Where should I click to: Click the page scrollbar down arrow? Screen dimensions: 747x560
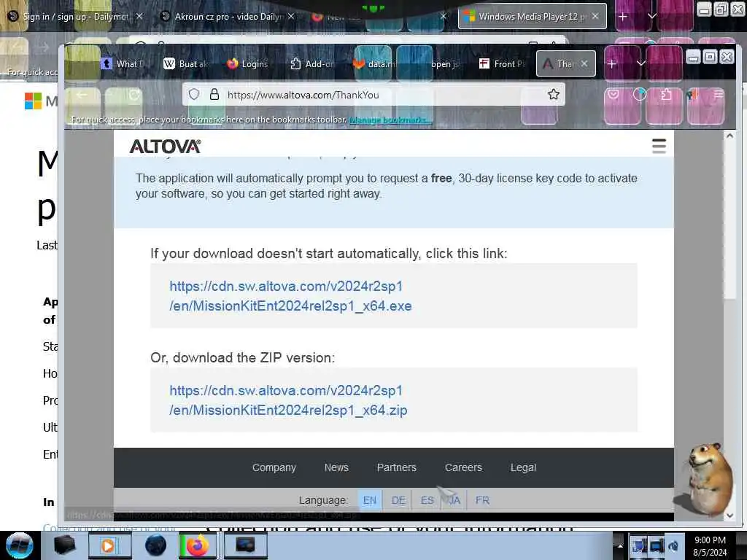coord(729,516)
